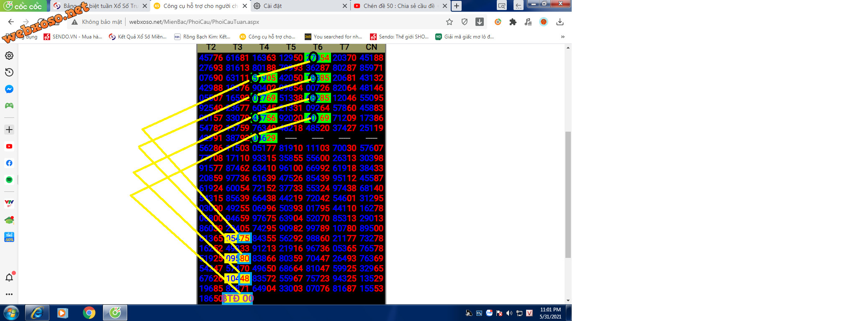Screen dimensions: 868x321
Task: Click the number 20370 in the table
Action: [344, 58]
